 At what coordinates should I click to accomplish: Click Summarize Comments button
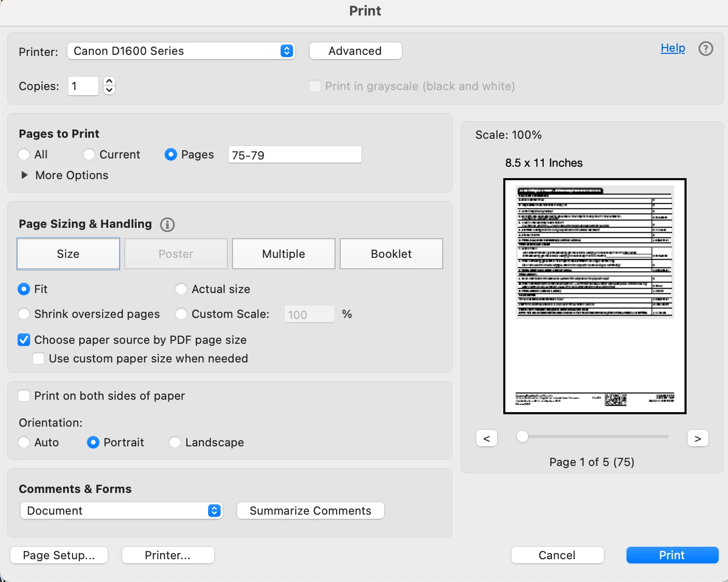click(311, 511)
